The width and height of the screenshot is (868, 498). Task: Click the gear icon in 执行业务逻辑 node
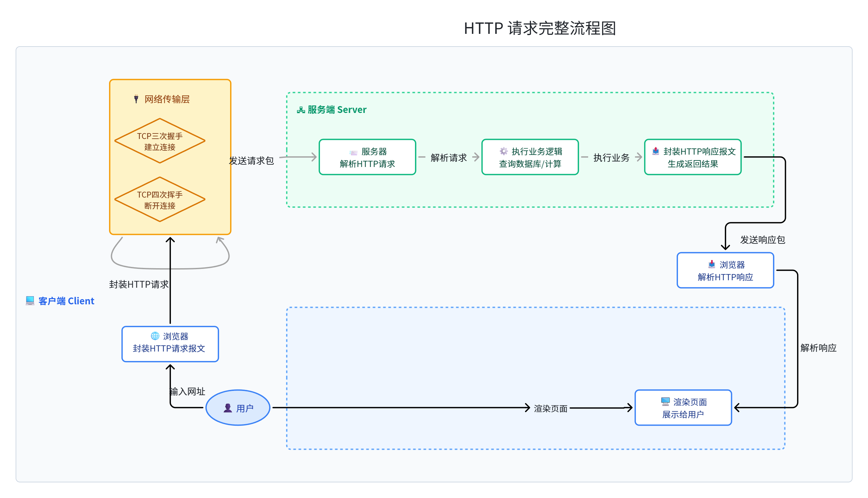(503, 151)
